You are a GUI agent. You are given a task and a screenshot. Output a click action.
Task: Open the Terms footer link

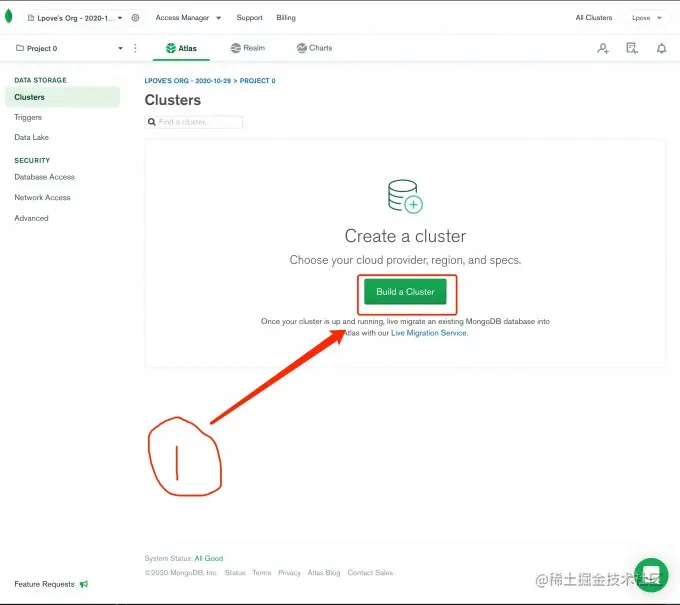click(262, 573)
